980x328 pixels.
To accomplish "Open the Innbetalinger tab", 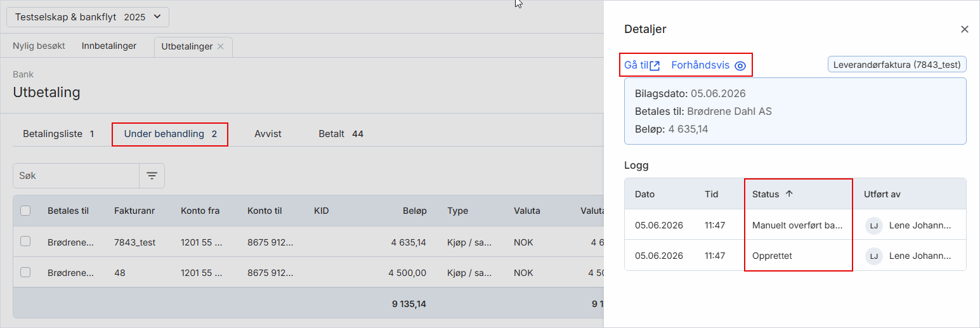I will [x=109, y=46].
